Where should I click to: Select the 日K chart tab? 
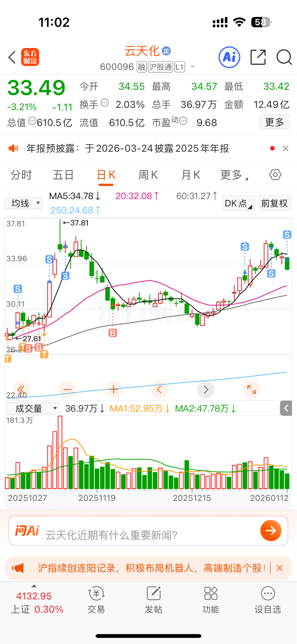tap(106, 175)
